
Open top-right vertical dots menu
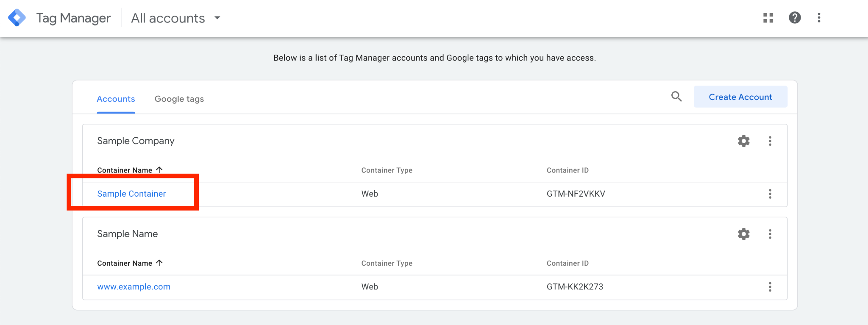[819, 18]
